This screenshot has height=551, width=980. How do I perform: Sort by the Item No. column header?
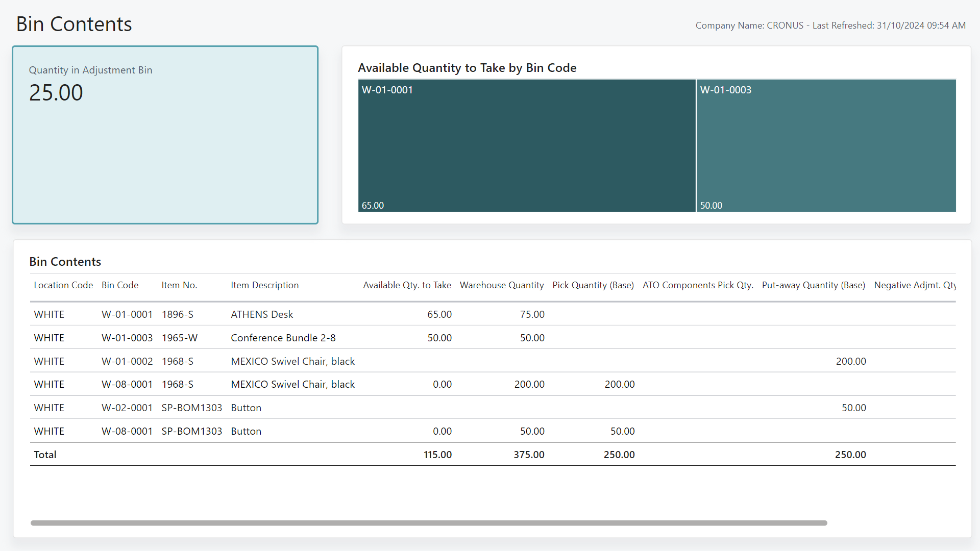tap(179, 285)
